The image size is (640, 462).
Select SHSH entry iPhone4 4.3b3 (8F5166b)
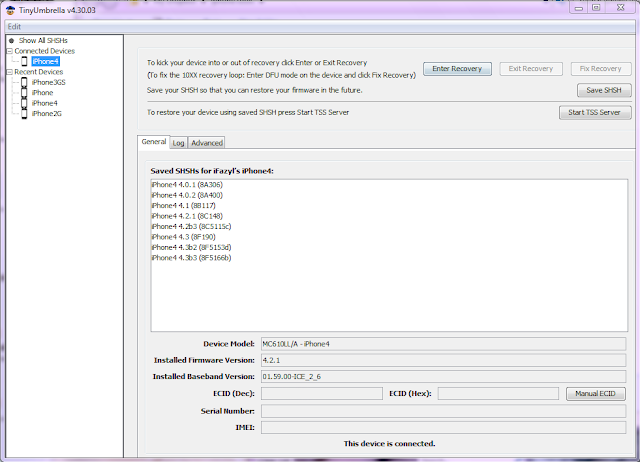click(191, 258)
